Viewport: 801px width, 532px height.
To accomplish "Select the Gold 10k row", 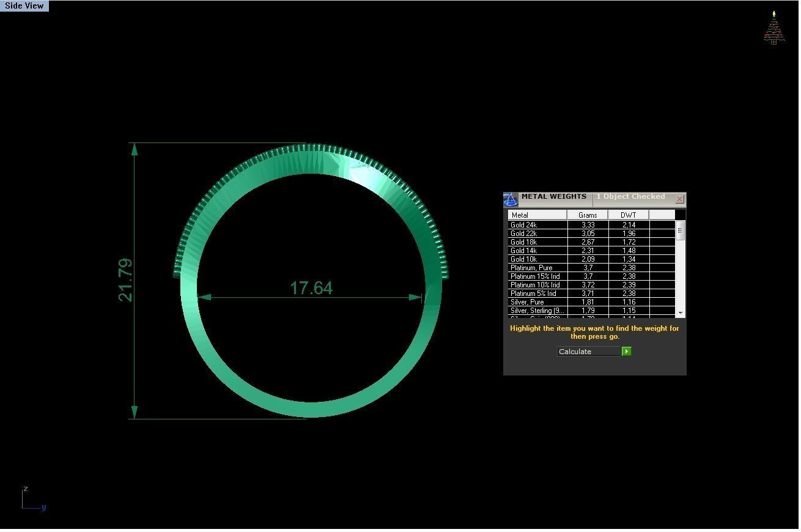I will click(591, 259).
